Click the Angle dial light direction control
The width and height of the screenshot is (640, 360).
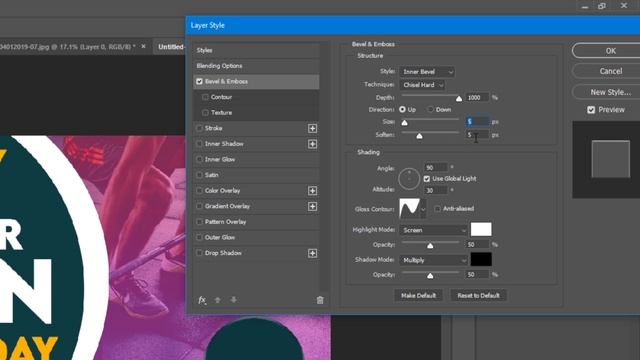pyautogui.click(x=409, y=179)
